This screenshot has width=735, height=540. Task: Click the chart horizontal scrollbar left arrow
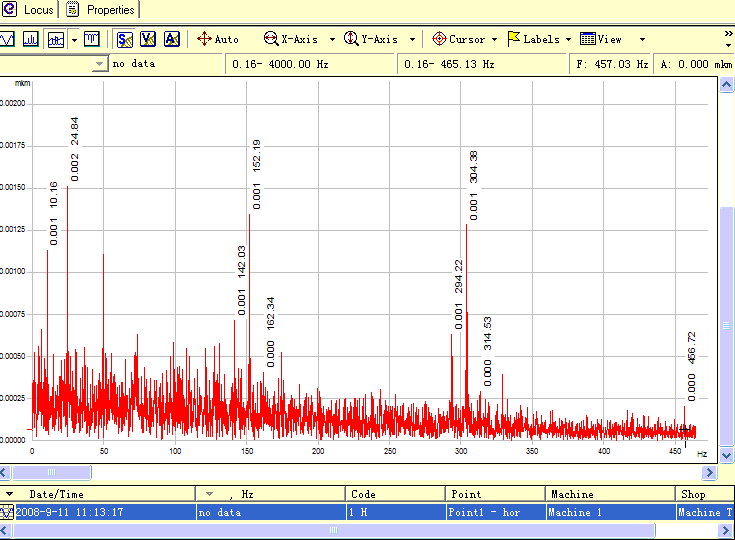tap(4, 472)
